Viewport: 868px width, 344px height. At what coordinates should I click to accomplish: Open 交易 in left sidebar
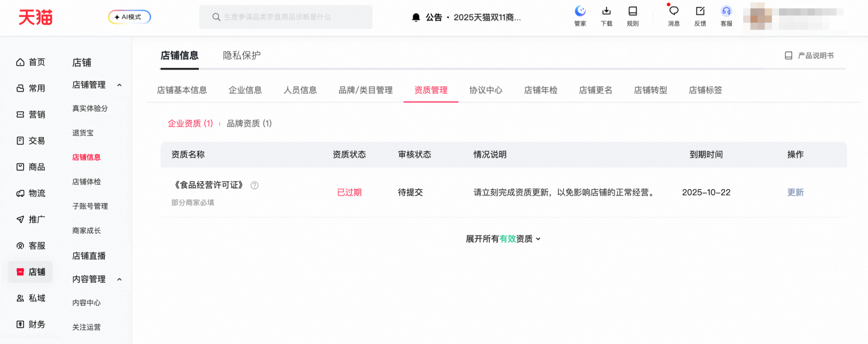[31, 141]
